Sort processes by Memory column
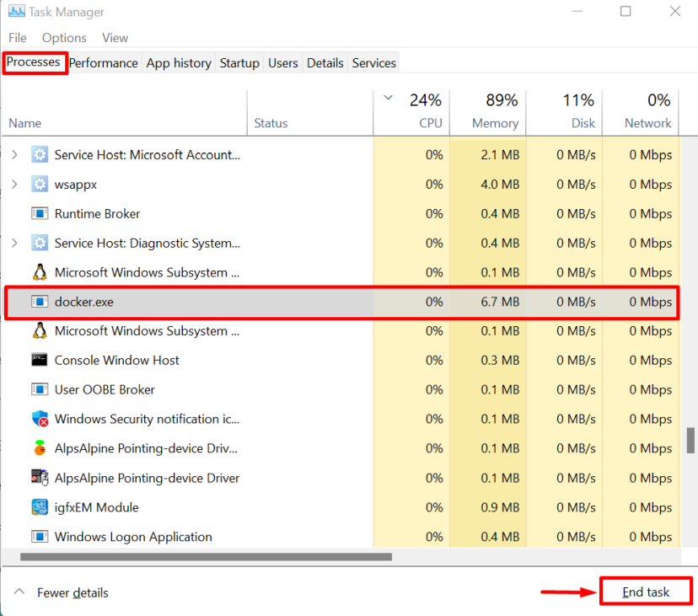 click(495, 123)
